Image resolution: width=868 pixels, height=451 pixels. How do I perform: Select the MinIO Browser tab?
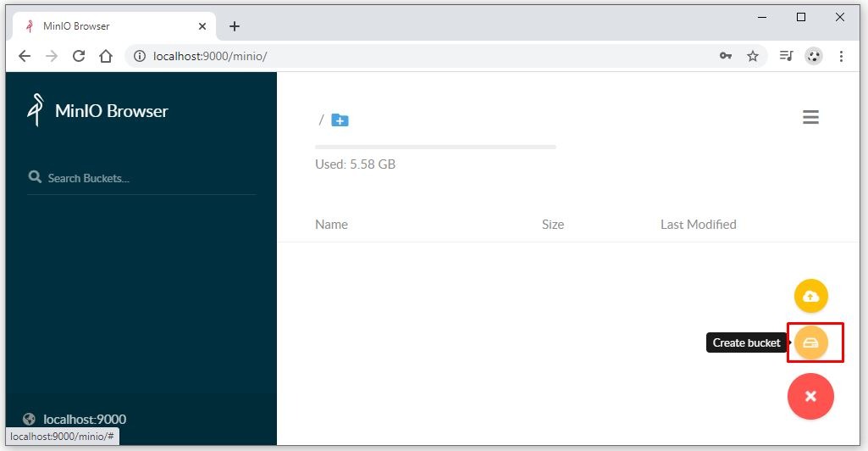coord(110,26)
